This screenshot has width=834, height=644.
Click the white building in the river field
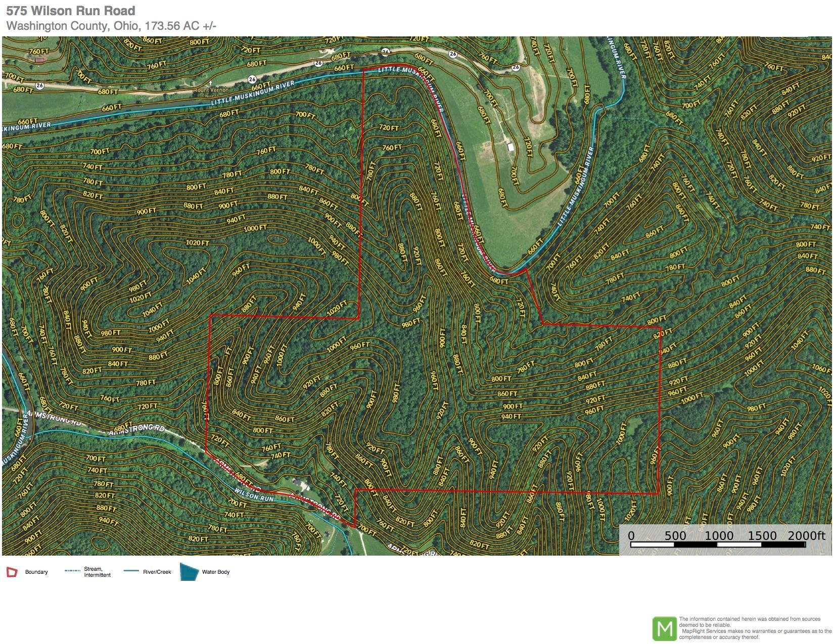coord(510,147)
